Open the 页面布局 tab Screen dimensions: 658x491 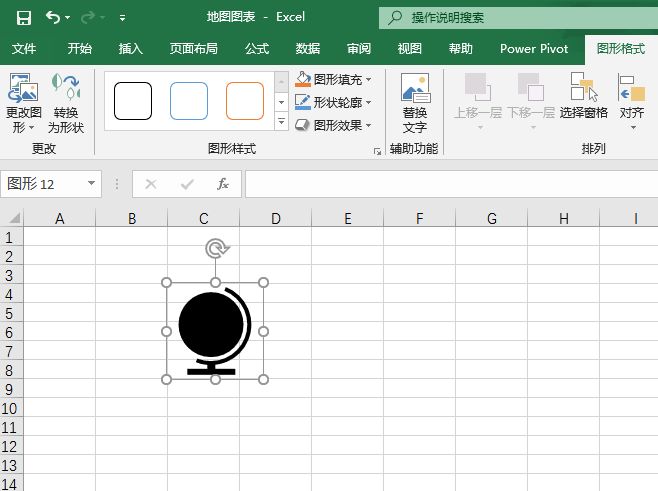(193, 49)
